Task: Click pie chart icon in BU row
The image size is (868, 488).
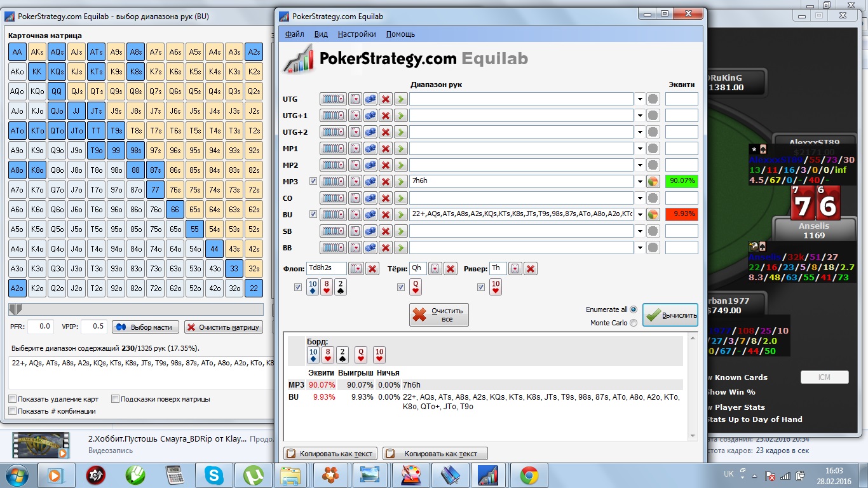Action: 653,214
